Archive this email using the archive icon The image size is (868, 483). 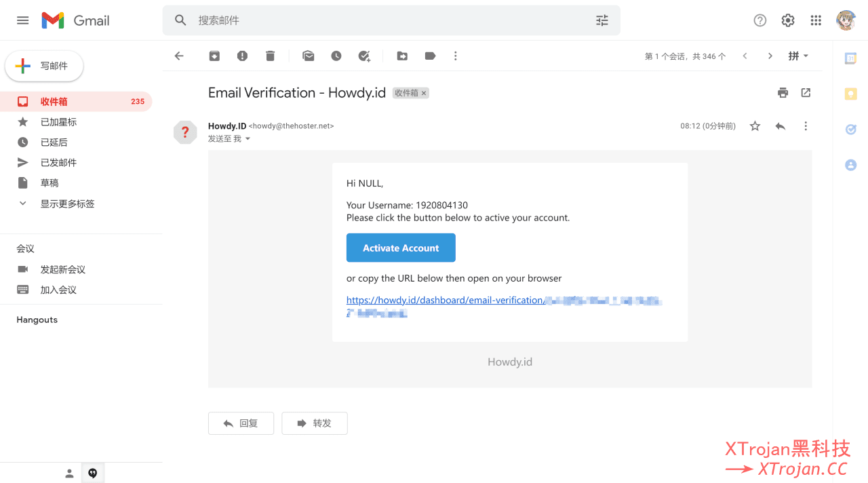pos(214,56)
